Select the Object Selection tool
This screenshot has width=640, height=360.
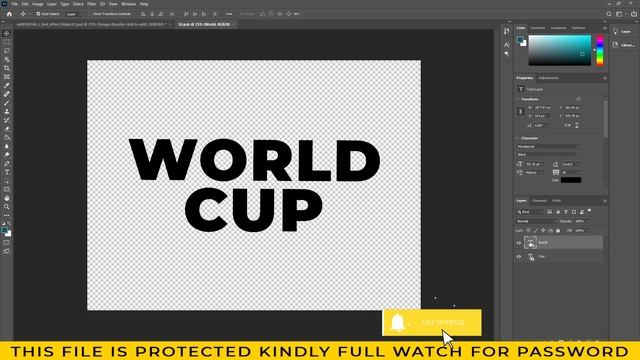(x=7, y=59)
